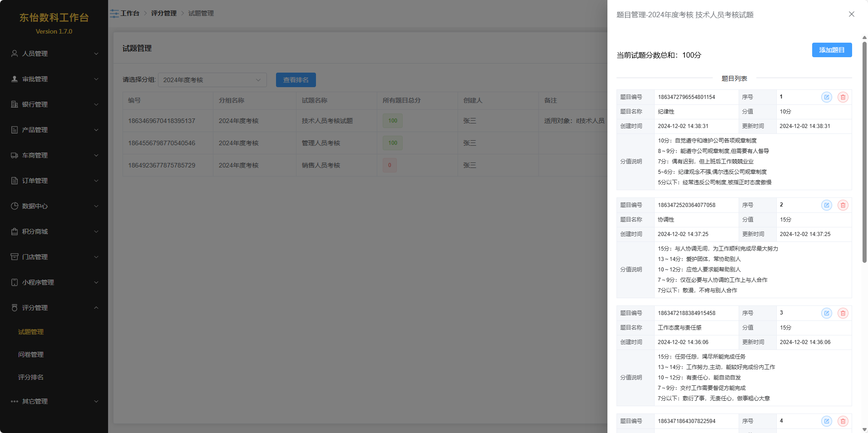Click the 查看排名 button
This screenshot has height=433, width=868.
[x=296, y=80]
